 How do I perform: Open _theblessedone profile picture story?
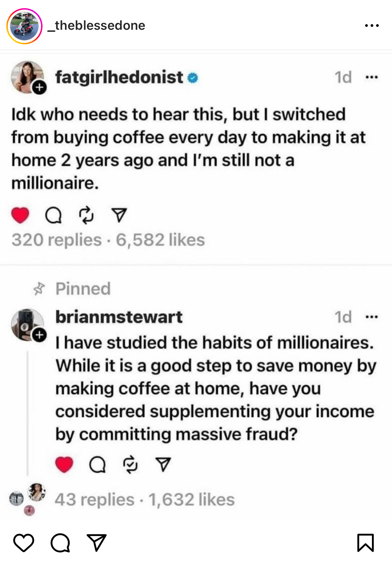click(x=24, y=26)
